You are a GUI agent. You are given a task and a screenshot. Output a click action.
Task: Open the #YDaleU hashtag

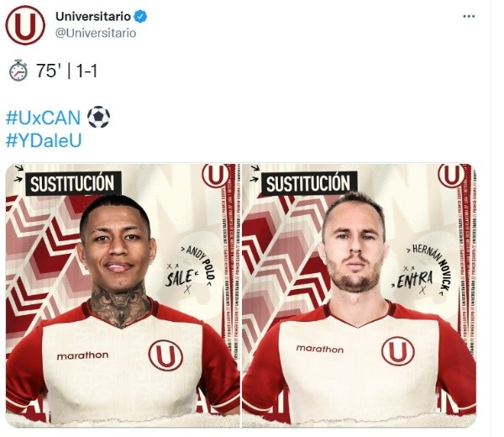pos(44,140)
